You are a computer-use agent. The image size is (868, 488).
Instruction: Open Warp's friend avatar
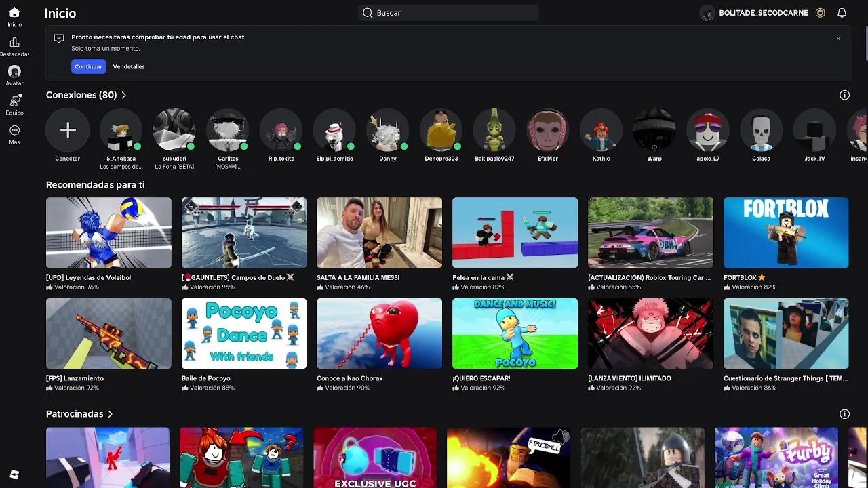point(654,130)
